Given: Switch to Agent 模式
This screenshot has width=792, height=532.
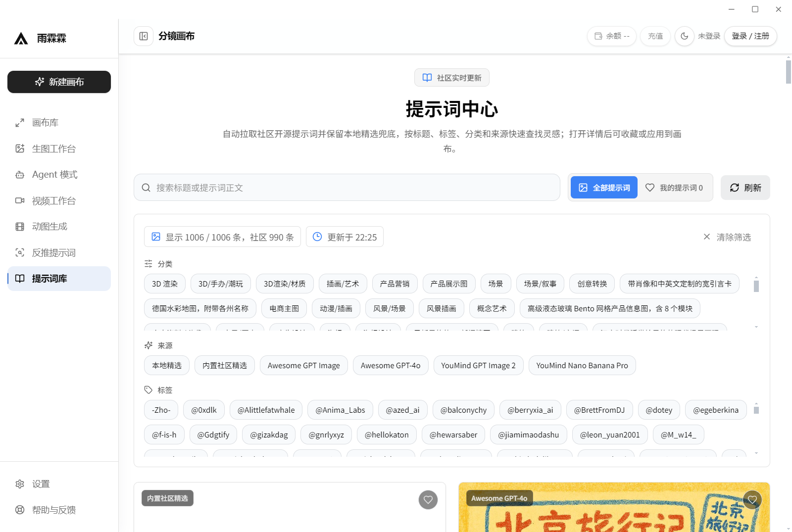Looking at the screenshot, I should (59, 175).
